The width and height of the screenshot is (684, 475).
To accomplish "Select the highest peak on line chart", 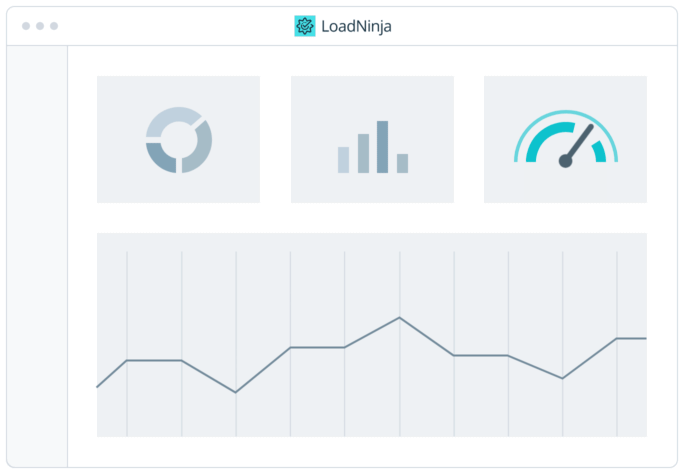I will [399, 317].
